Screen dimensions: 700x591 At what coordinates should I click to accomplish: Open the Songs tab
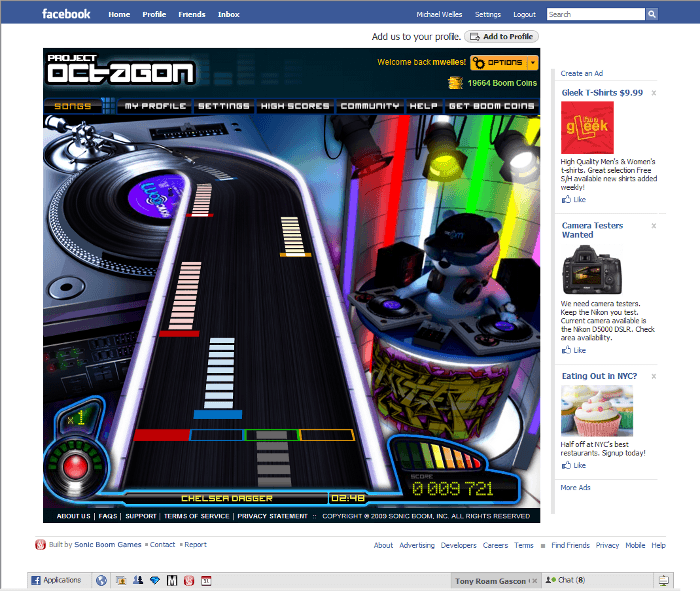(73, 106)
